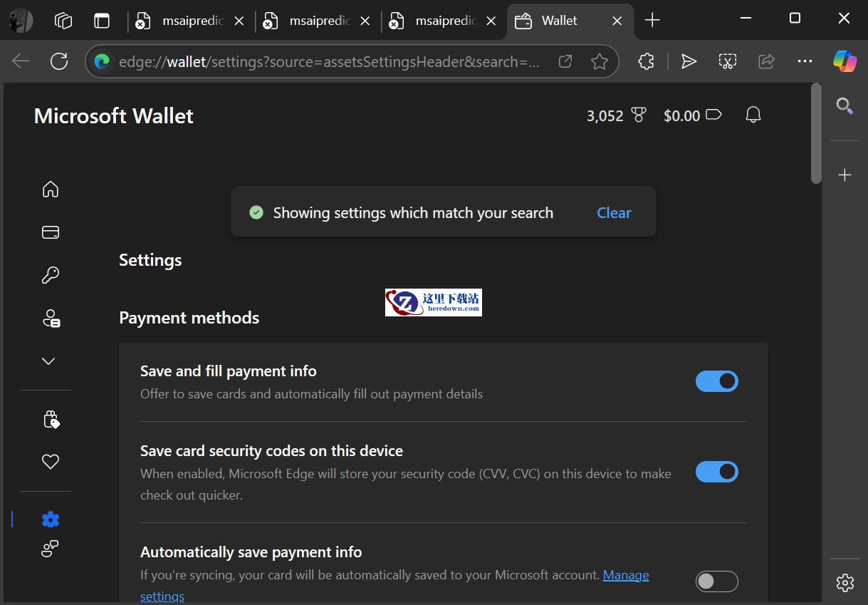The height and width of the screenshot is (605, 868).
Task: Open the Rewards points 3,052 trophy
Action: [616, 115]
